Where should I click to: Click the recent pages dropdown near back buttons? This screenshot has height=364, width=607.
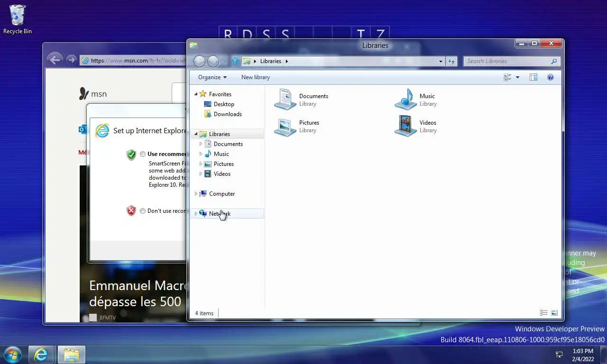(223, 62)
